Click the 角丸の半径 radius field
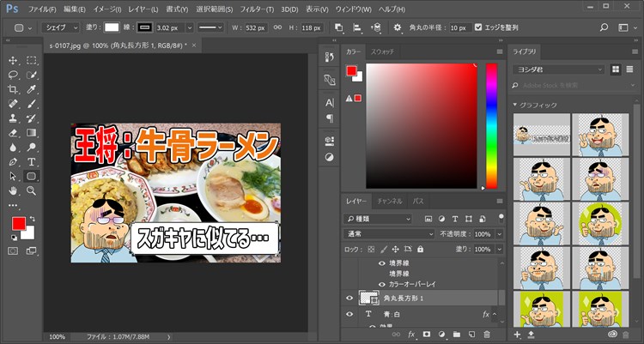 pos(459,27)
